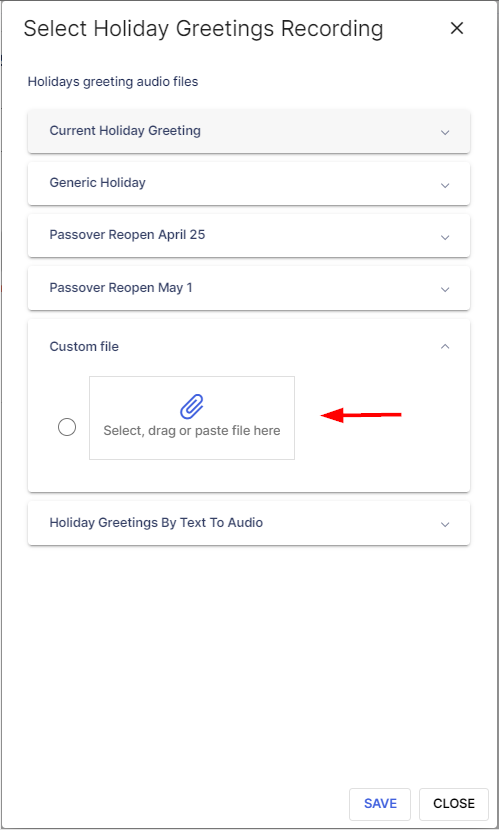Click the Custom file section header
Viewport: 499px width, 830px height.
point(249,347)
